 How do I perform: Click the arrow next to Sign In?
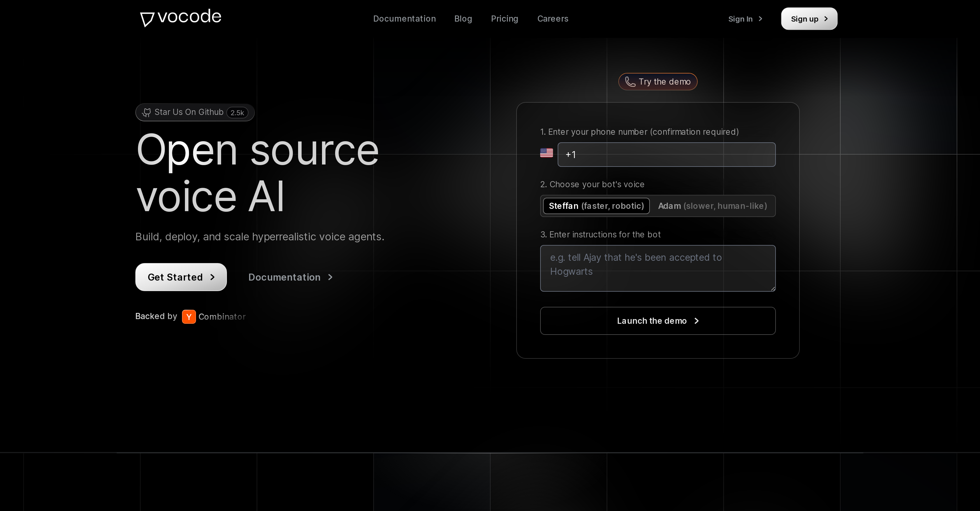(x=760, y=19)
